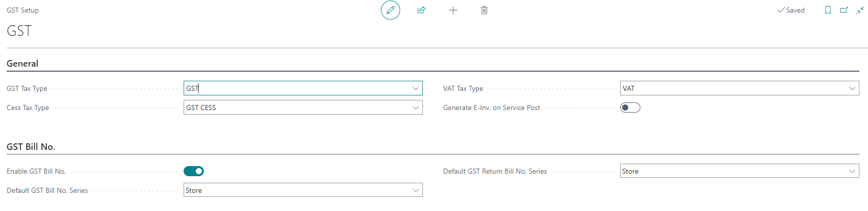Open the Cess Tax Type dropdown
The width and height of the screenshot is (868, 211).
coord(416,108)
